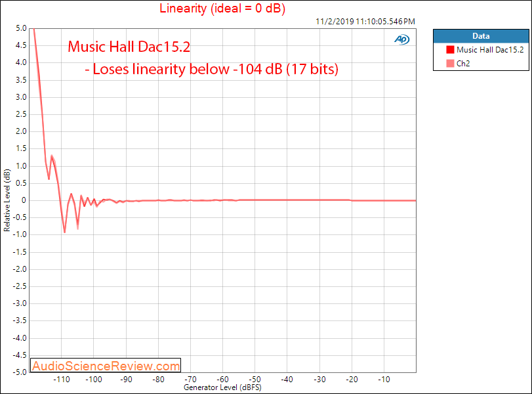532x394 pixels.
Task: Click the -5.0 y-axis tick label
Action: pyautogui.click(x=20, y=372)
